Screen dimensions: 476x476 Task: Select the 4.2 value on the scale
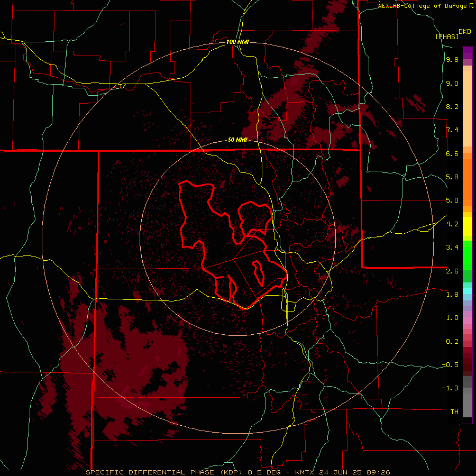[452, 224]
